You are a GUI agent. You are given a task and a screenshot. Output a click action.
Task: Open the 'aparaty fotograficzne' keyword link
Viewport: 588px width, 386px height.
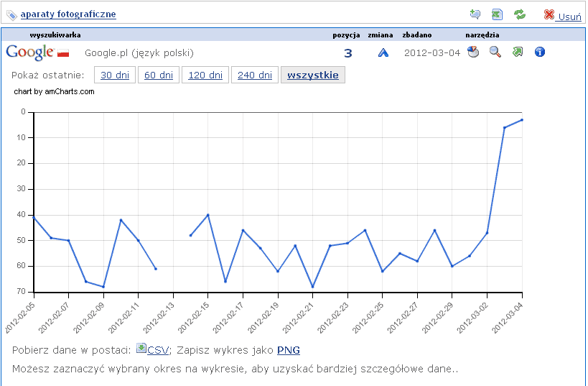coord(68,14)
